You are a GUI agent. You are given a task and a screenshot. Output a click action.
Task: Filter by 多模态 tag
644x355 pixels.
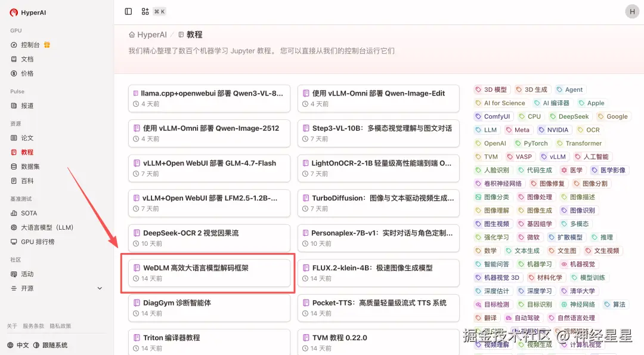[575, 224]
